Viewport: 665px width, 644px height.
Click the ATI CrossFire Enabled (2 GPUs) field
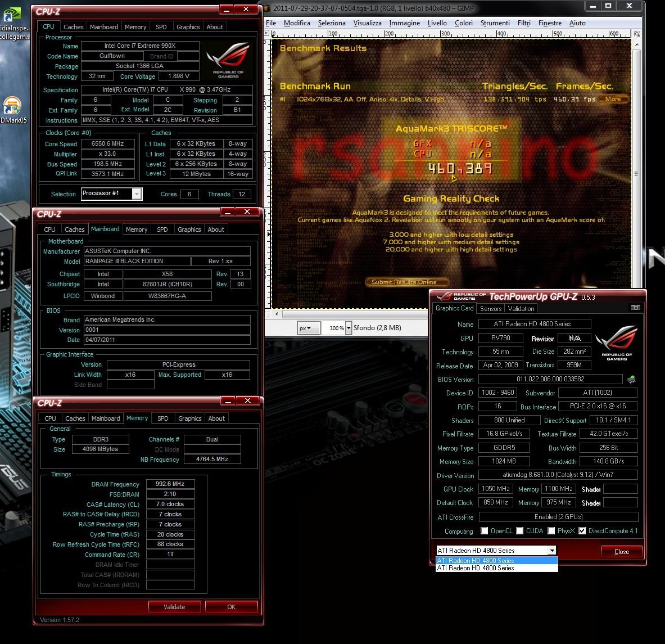[558, 517]
